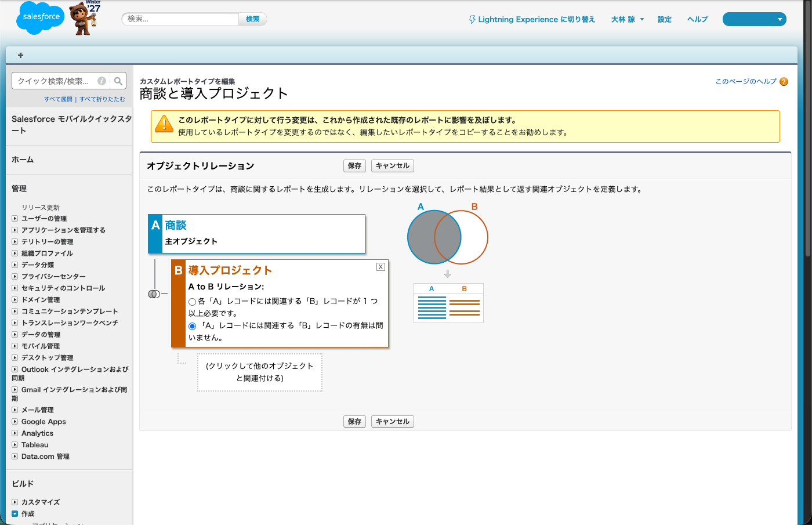Click the bottom キャンセル button
This screenshot has height=525, width=812.
393,422
